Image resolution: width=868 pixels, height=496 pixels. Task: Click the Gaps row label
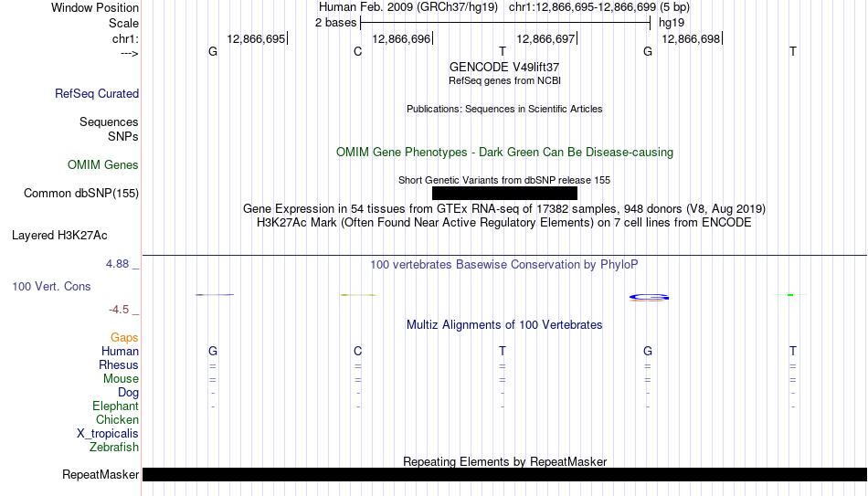coord(124,338)
